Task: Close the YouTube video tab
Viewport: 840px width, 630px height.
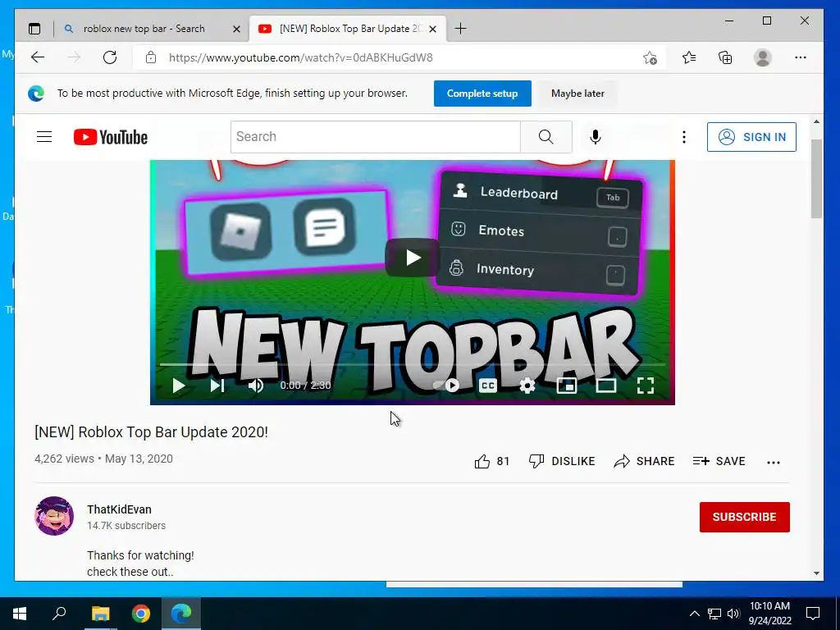Action: click(x=433, y=29)
